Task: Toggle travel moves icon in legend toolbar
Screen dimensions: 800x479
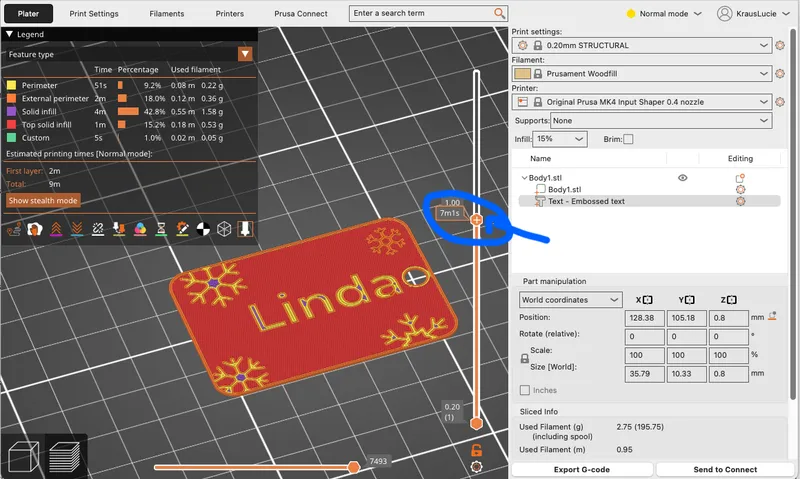Action: coord(15,229)
